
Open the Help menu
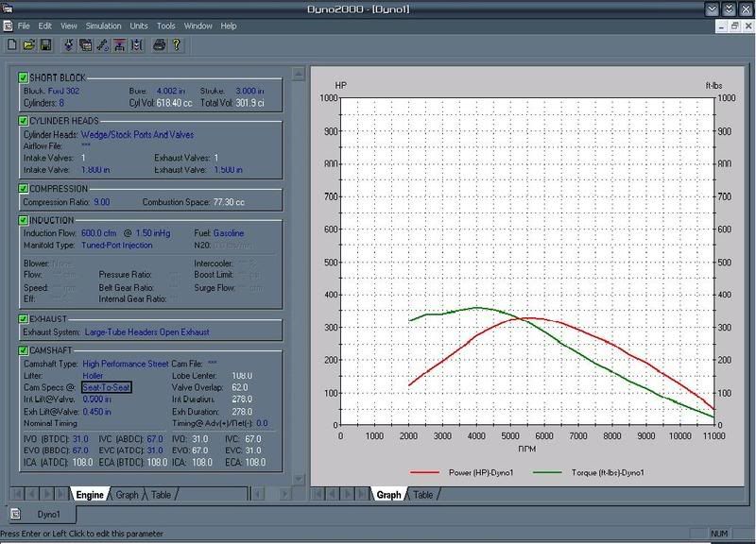[229, 26]
